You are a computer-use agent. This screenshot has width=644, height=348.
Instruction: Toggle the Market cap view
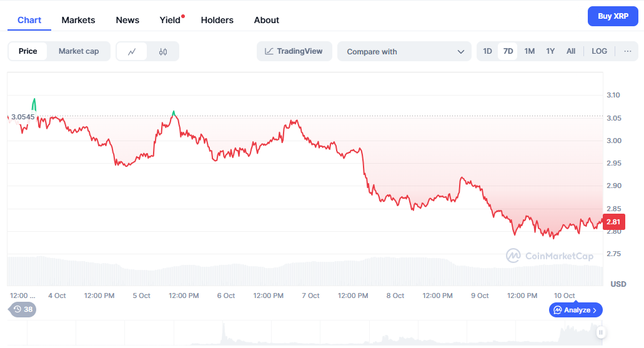tap(79, 51)
